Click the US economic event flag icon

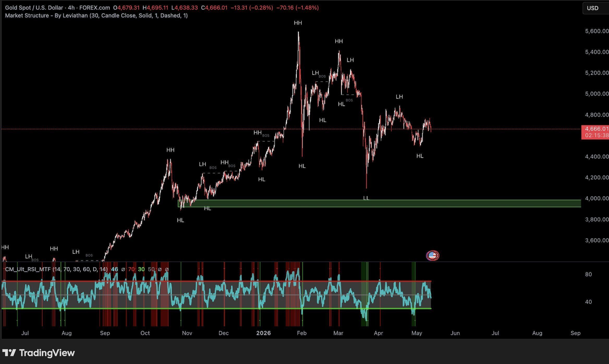(x=433, y=256)
